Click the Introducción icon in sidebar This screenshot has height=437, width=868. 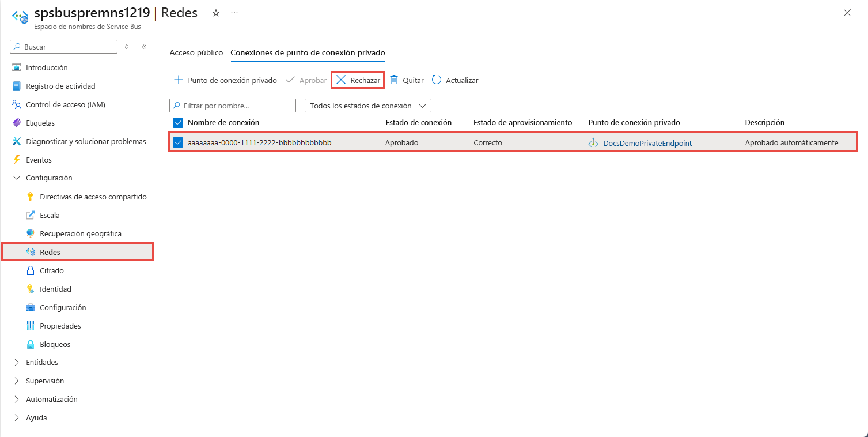click(17, 67)
